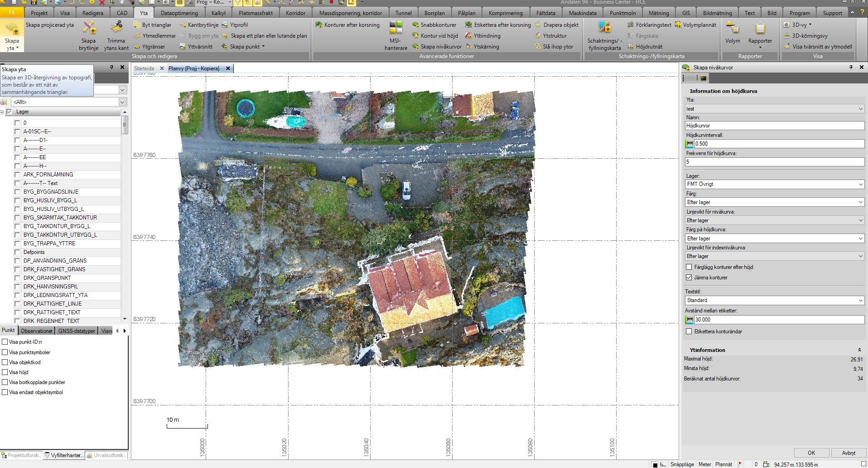Uncheck the Jämna konturer checkbox
The width and height of the screenshot is (868, 468).
click(x=689, y=278)
